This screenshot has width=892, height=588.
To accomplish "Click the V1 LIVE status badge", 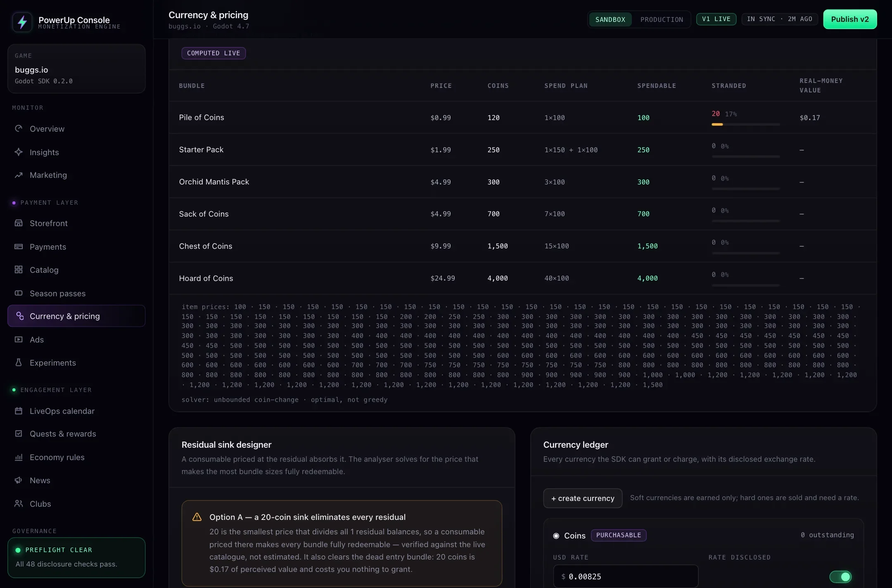I will click(x=716, y=19).
